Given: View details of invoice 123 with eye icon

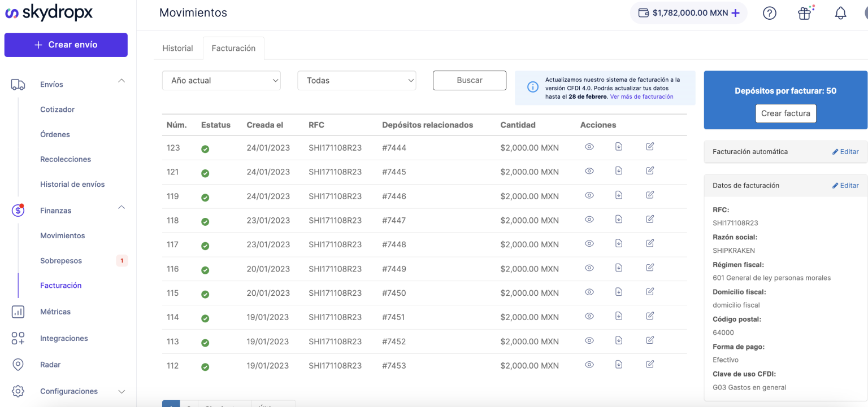Looking at the screenshot, I should (589, 146).
